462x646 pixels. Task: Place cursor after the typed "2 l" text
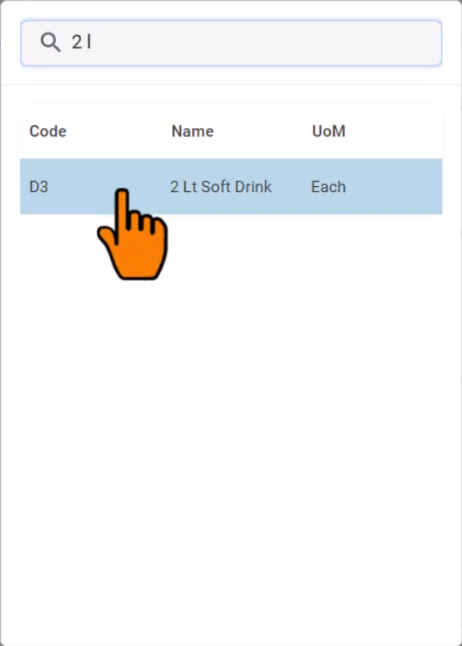click(93, 42)
